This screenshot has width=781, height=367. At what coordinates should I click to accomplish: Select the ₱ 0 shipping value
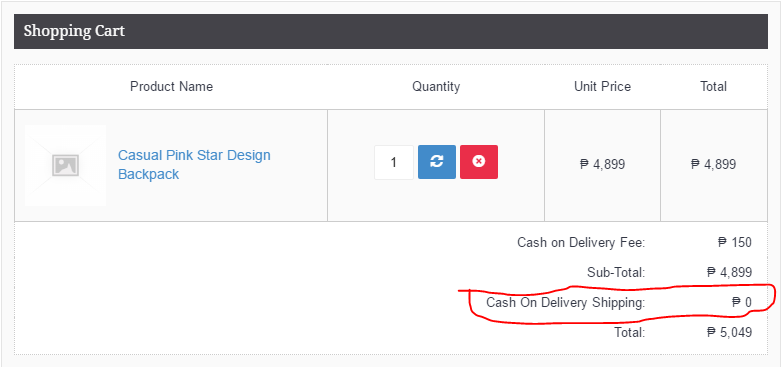coord(742,302)
